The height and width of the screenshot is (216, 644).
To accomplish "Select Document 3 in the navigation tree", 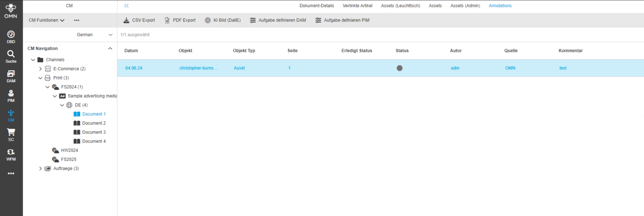I will coord(94,132).
